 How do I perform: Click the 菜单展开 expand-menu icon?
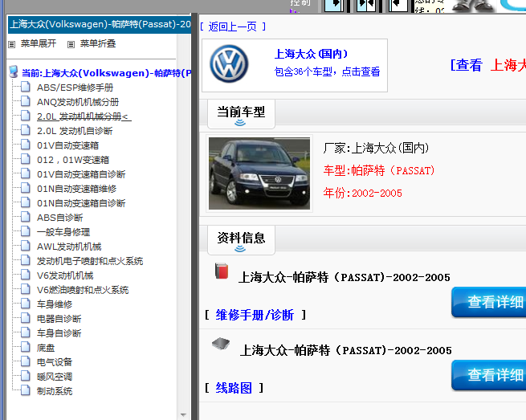[x=12, y=44]
